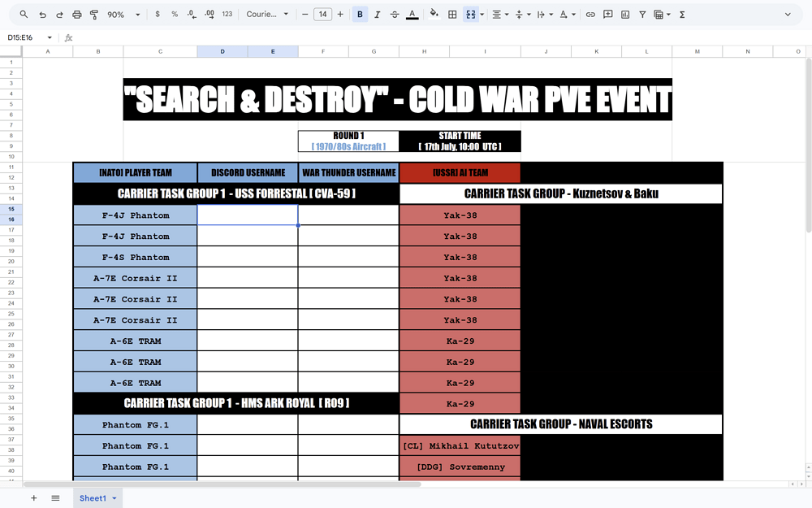Select the [DDG] Sovremenny cell

point(460,467)
